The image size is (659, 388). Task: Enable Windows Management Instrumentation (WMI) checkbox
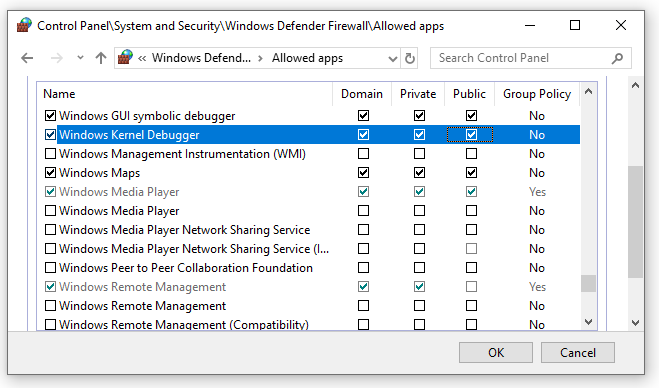coord(50,153)
